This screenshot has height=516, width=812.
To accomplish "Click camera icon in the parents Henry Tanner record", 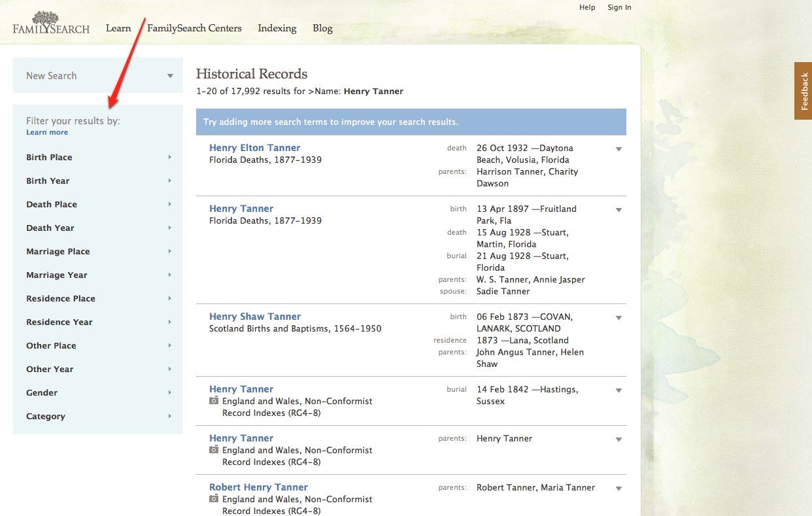I will pyautogui.click(x=214, y=450).
